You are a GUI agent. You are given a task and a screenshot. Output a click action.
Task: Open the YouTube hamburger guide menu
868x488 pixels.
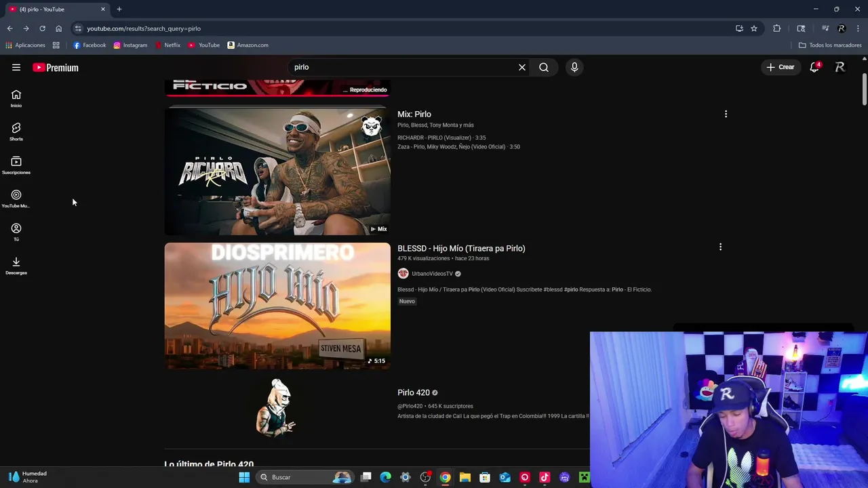16,67
